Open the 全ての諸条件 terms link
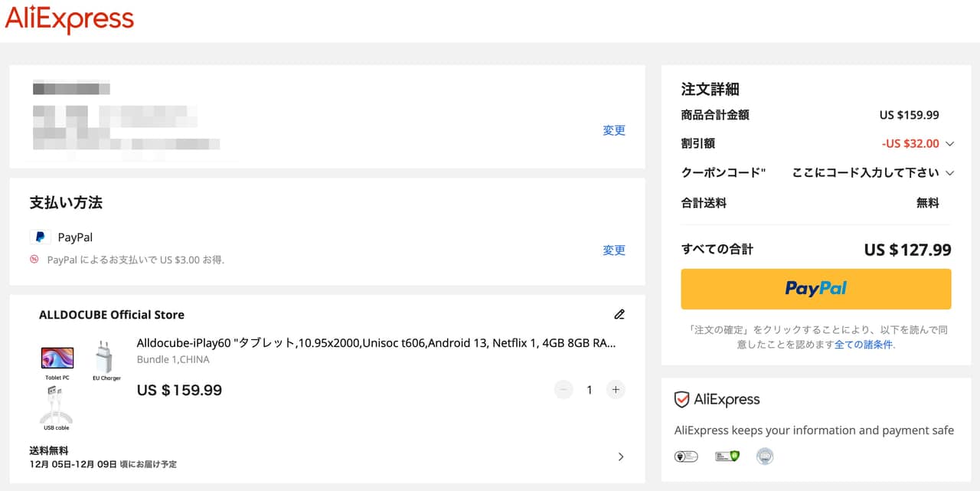The image size is (980, 491). [863, 345]
